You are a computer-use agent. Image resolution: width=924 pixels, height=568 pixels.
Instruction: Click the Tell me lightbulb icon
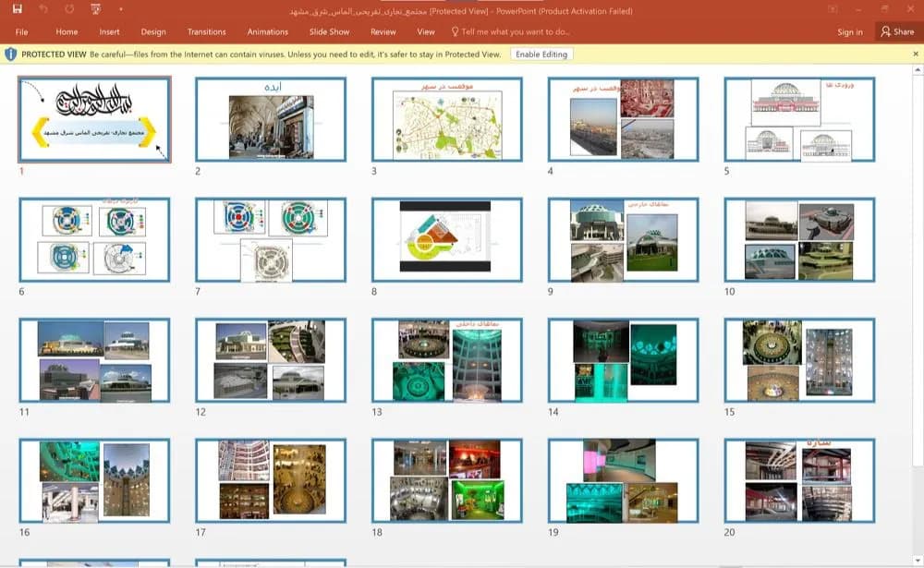455,31
